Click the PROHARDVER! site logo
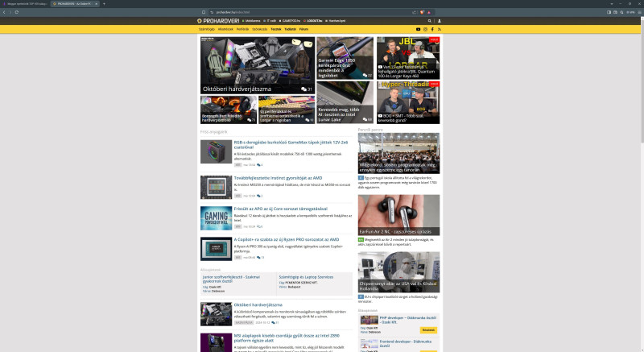Image resolution: width=644 pixels, height=352 pixels. [218, 20]
